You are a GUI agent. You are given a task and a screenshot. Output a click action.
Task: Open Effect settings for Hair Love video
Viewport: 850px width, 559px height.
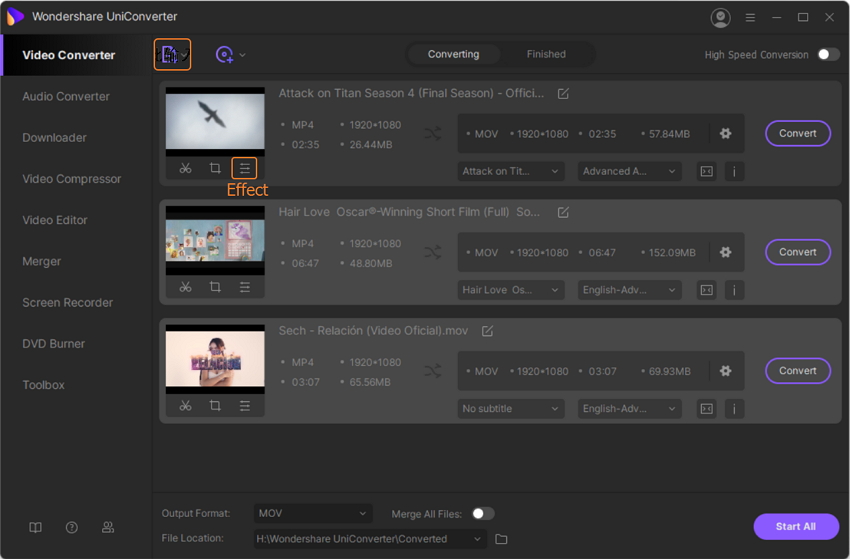(x=245, y=287)
